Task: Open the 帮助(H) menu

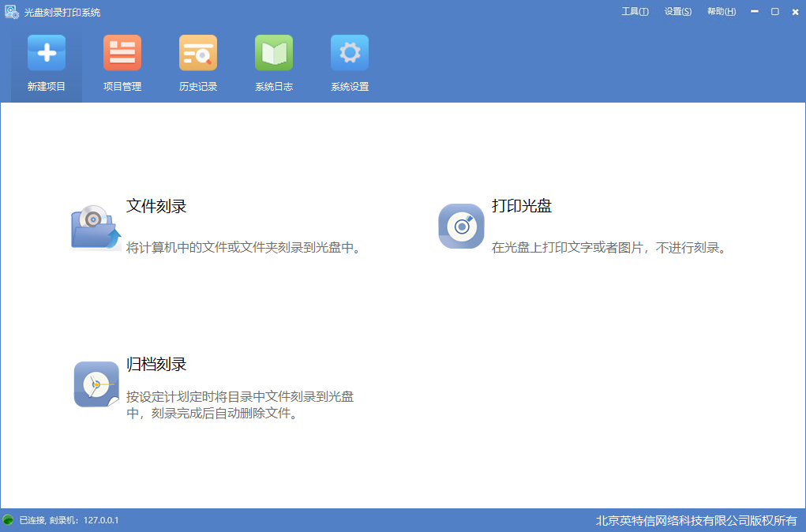Action: point(720,11)
